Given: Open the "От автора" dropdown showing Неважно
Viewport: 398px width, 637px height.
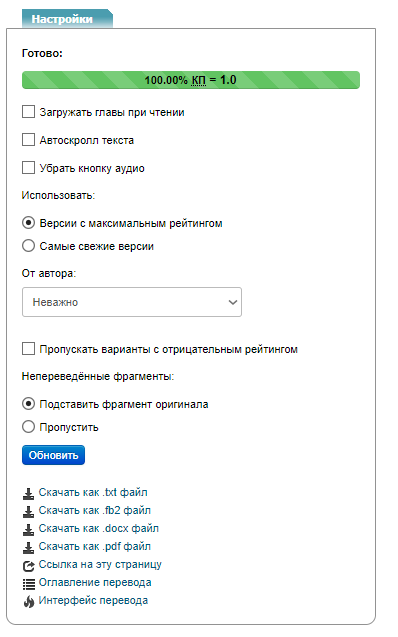Looking at the screenshot, I should tap(132, 302).
